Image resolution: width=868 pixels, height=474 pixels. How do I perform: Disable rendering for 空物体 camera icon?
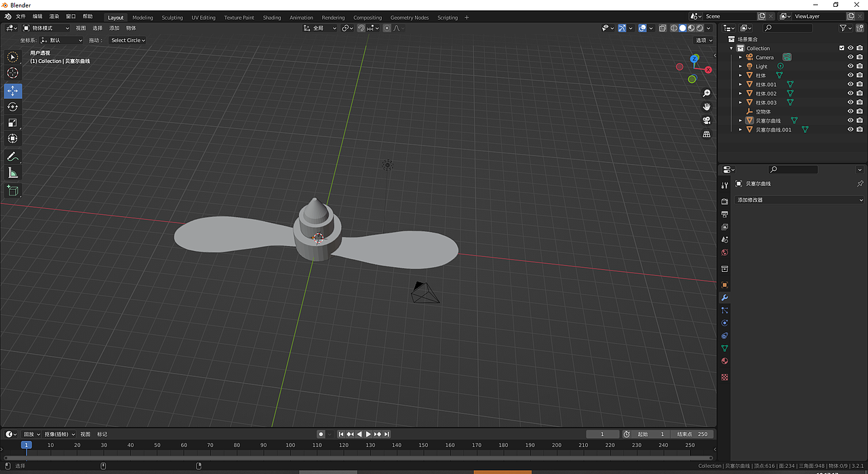coord(860,112)
